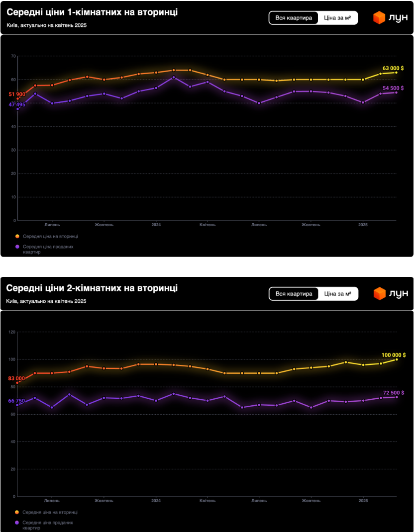Click the ЛУН logo in the 1-кімнатних chart header
The height and width of the screenshot is (532, 414).
[x=390, y=17]
